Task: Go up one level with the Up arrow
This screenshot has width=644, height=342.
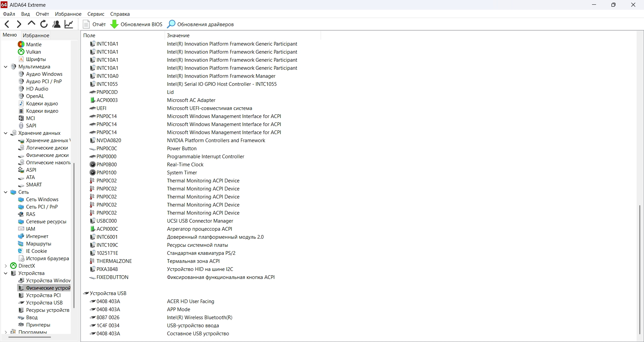Action: pos(32,23)
